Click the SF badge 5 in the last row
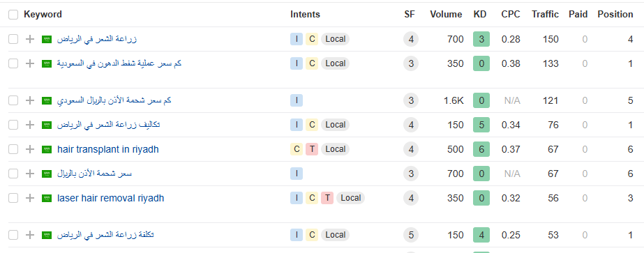This screenshot has height=253, width=644. click(411, 235)
